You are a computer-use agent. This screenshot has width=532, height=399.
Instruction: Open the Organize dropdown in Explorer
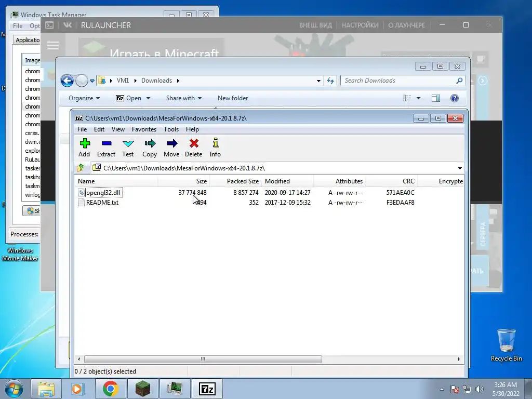coord(84,98)
